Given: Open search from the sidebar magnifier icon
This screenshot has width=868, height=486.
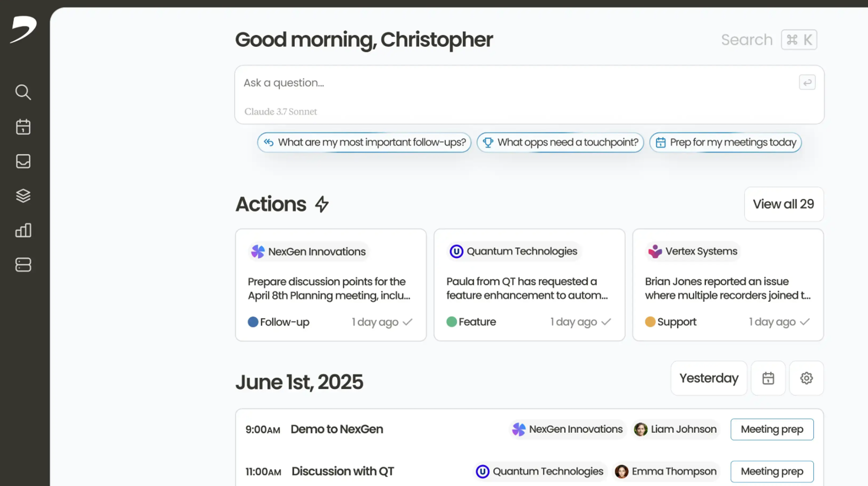Looking at the screenshot, I should [23, 92].
